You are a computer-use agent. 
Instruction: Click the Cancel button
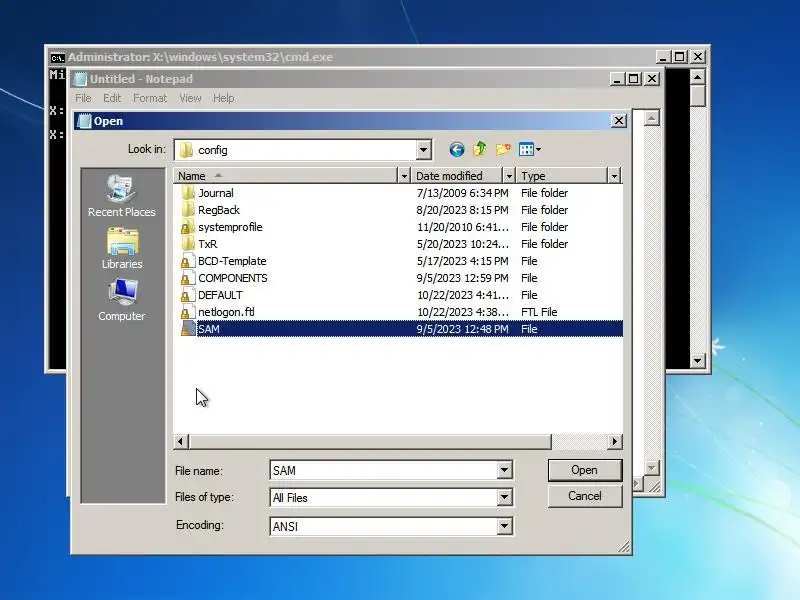(x=585, y=496)
